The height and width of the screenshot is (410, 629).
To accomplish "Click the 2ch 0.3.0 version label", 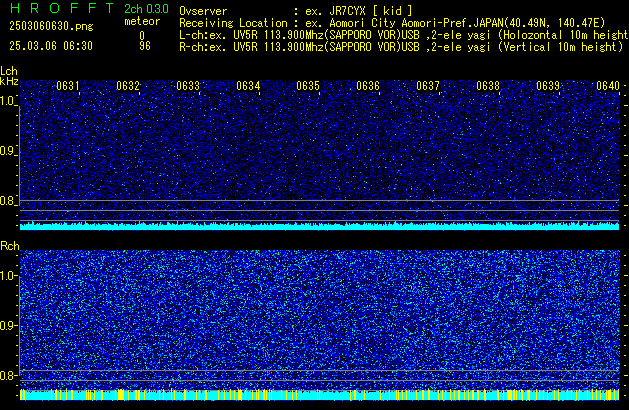I will pyautogui.click(x=146, y=9).
